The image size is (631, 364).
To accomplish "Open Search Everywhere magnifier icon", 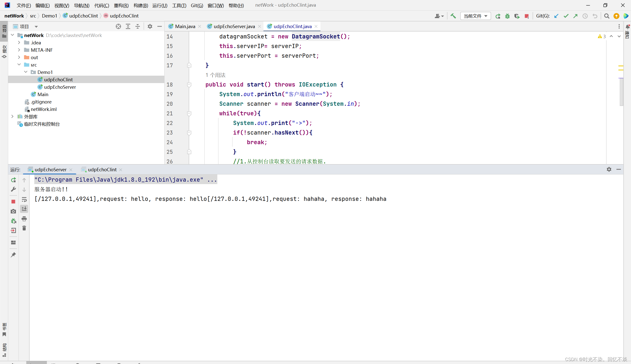I will coord(607,16).
